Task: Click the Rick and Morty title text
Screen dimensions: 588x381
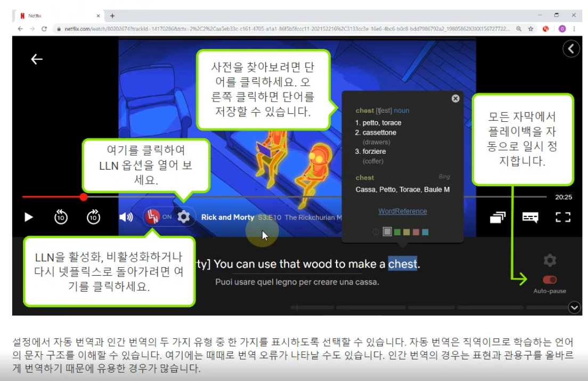Action: [x=227, y=217]
